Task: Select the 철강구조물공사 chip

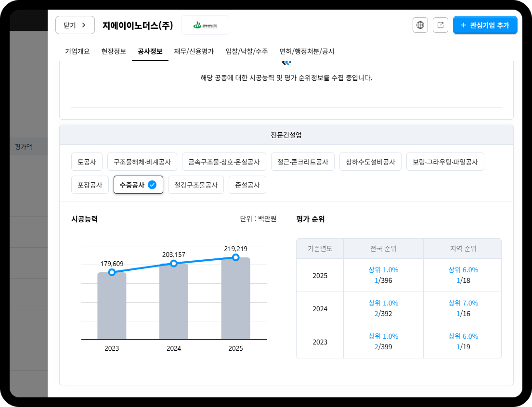Action: pos(196,185)
